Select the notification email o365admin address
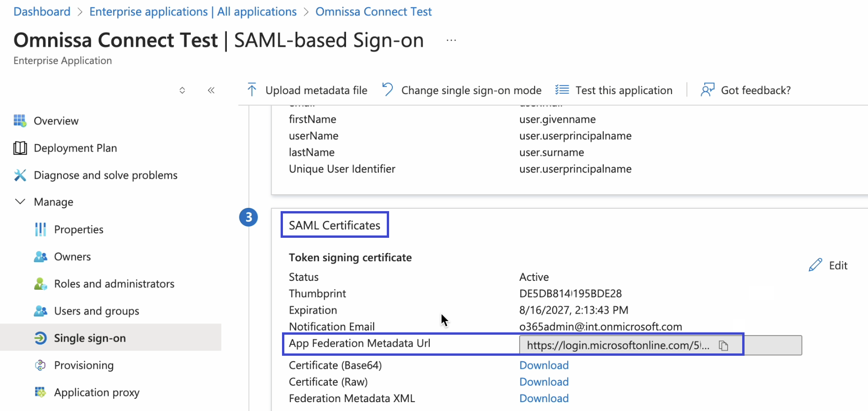Screen dimensions: 868x411 600,327
